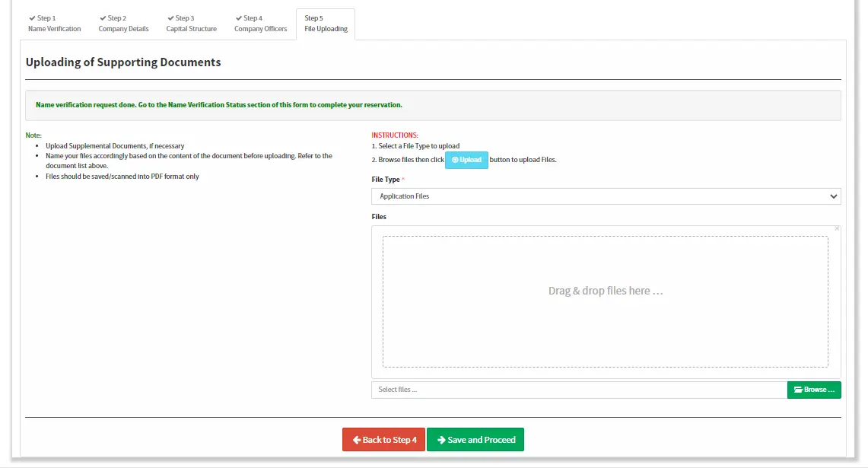The image size is (868, 468).
Task: Switch to Step 2 Company Details tab
Action: [x=123, y=24]
